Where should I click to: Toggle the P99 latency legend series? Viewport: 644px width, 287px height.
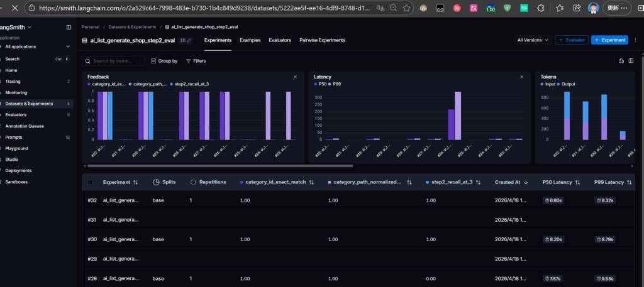336,84
